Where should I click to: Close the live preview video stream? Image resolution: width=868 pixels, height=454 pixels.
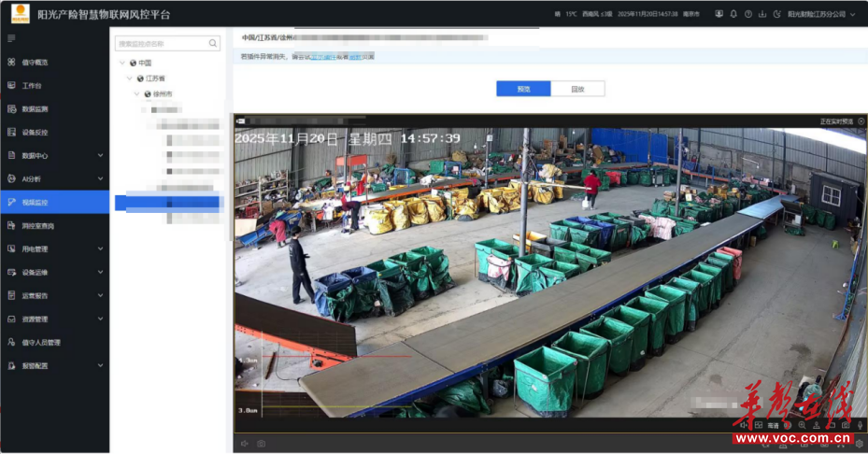coord(861,121)
